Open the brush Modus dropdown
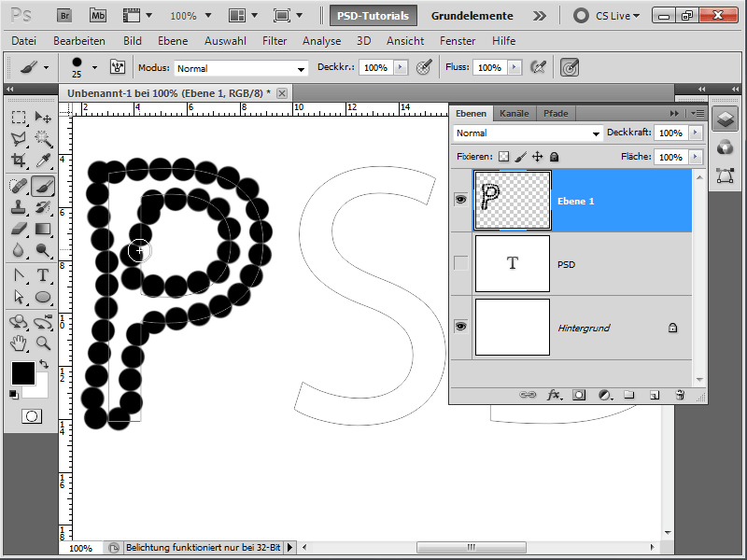The height and width of the screenshot is (560, 747). (x=241, y=68)
